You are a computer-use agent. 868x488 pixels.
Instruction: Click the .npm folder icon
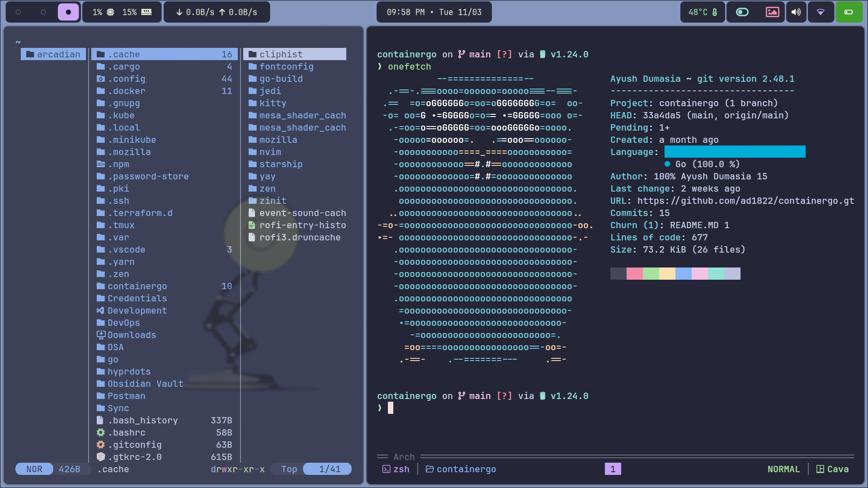[101, 164]
